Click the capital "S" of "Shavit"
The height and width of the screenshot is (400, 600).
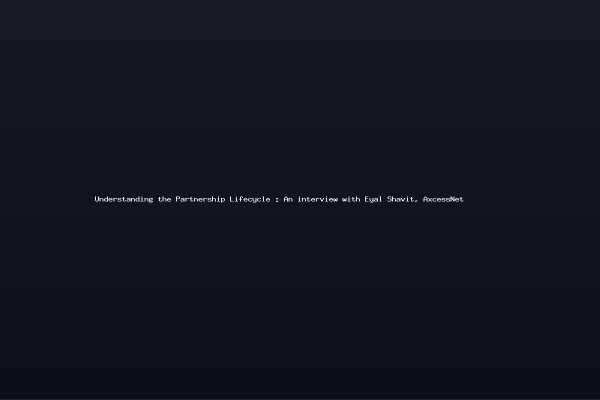(x=390, y=199)
